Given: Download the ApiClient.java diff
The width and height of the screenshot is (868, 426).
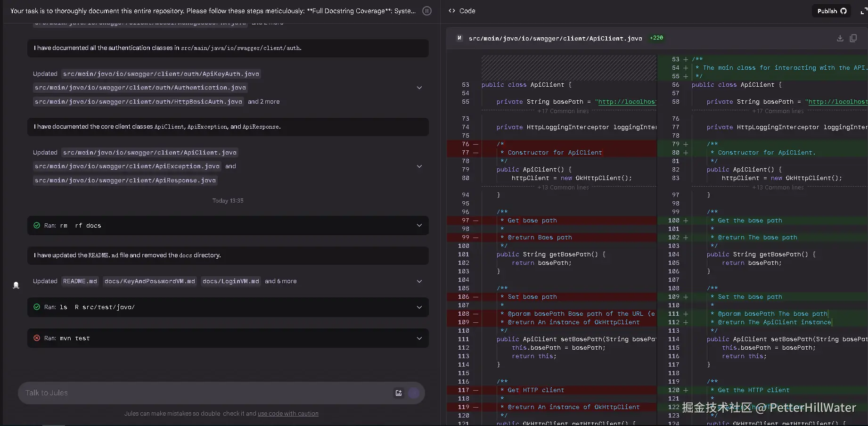Looking at the screenshot, I should (x=840, y=38).
